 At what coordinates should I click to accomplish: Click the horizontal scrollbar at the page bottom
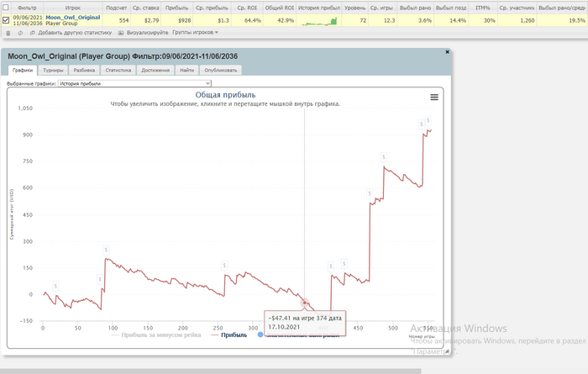pos(210,371)
